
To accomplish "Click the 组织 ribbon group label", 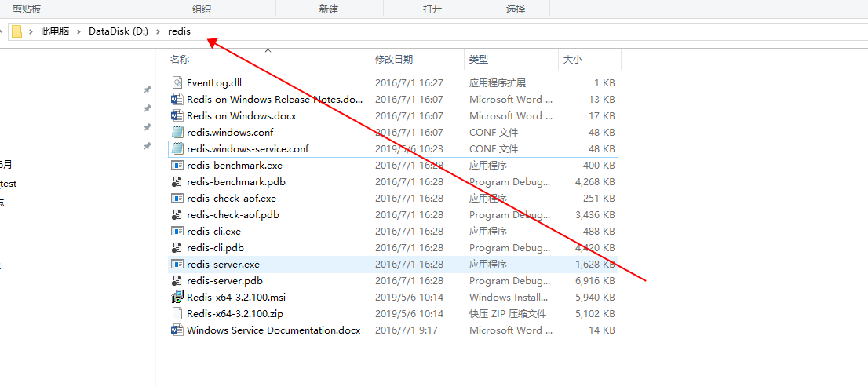I will point(202,9).
